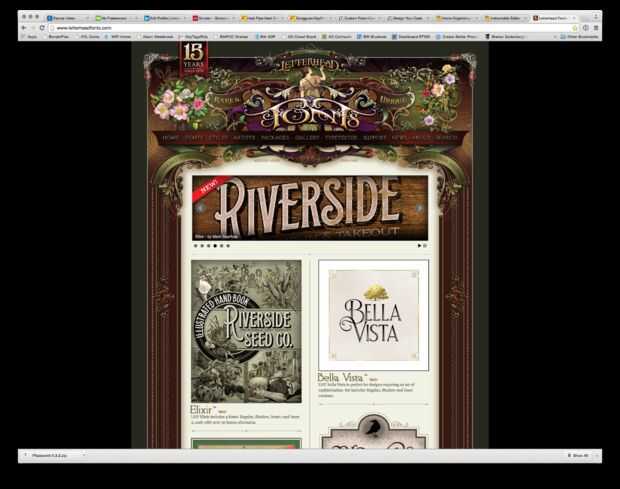This screenshot has height=489, width=620.
Task: Open the Chrome hamburger menu
Action: pos(596,28)
